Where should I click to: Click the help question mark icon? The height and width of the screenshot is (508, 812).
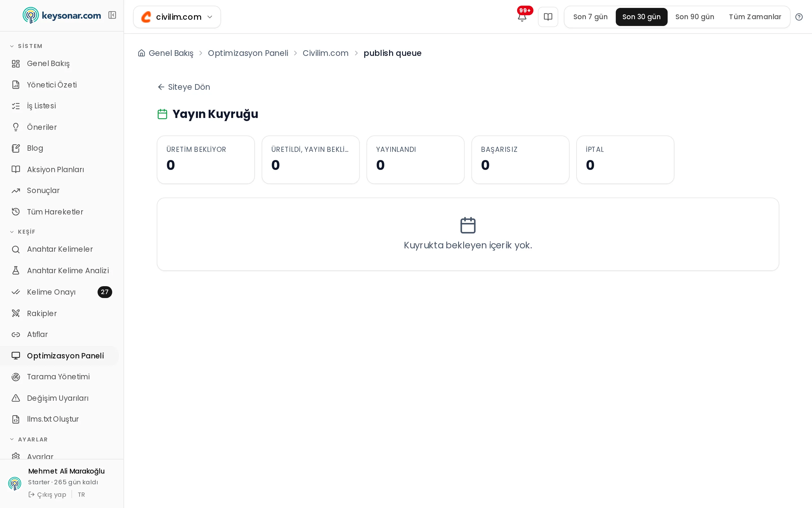click(799, 17)
